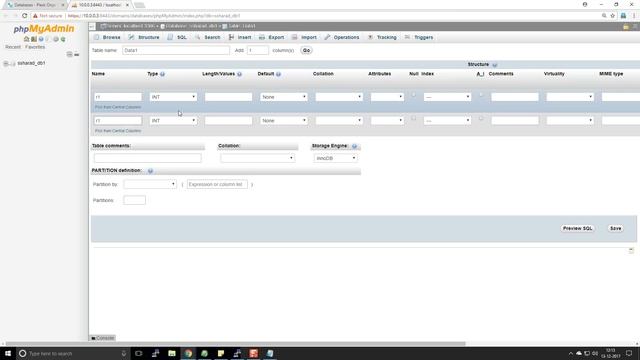Open Windows Start menu
This screenshot has width=640, height=360.
point(7,353)
